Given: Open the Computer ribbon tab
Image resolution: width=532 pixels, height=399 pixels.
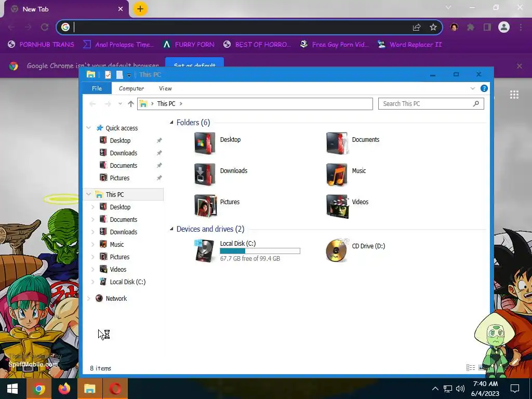Looking at the screenshot, I should (x=131, y=88).
